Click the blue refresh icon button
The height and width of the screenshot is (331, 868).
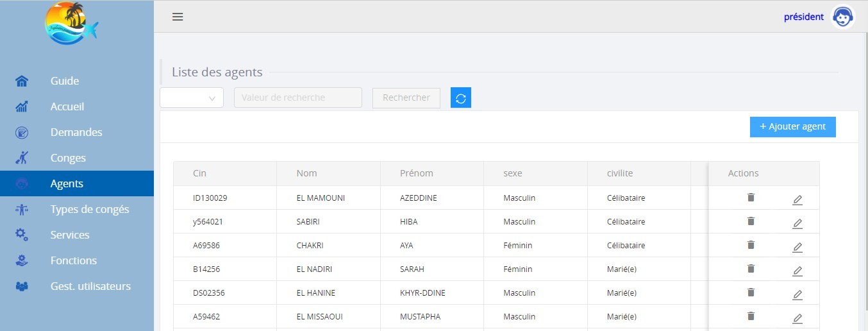[x=460, y=98]
